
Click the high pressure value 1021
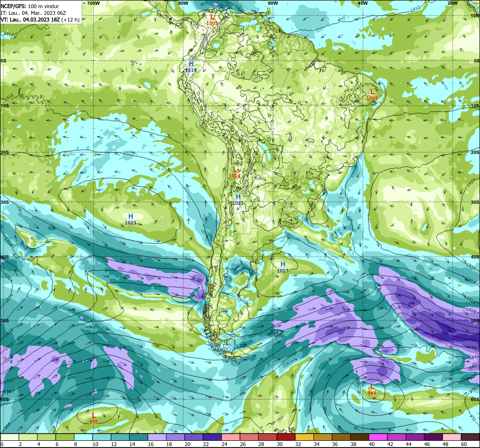pos(238,203)
